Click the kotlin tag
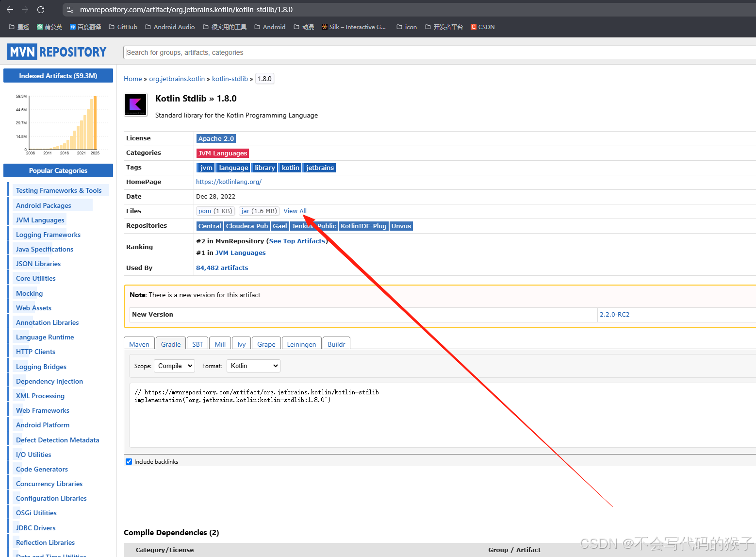Viewport: 756px width, 557px height. pyautogui.click(x=291, y=168)
